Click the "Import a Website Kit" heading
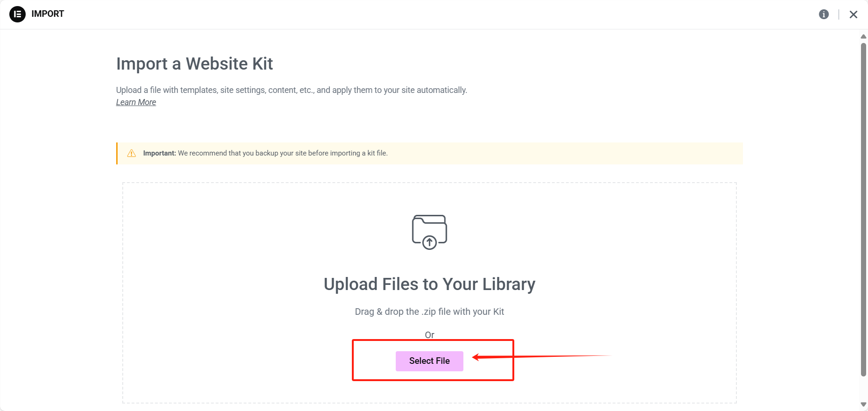Image resolution: width=868 pixels, height=411 pixels. click(194, 64)
